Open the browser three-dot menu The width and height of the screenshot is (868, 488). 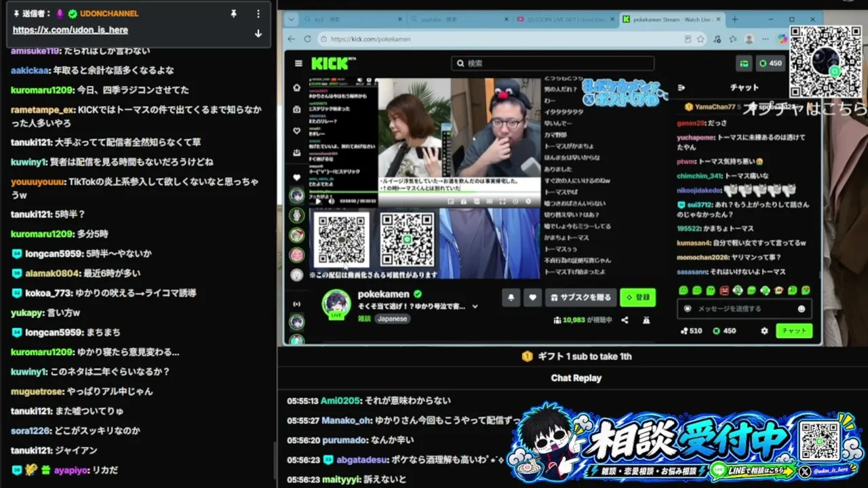point(766,39)
